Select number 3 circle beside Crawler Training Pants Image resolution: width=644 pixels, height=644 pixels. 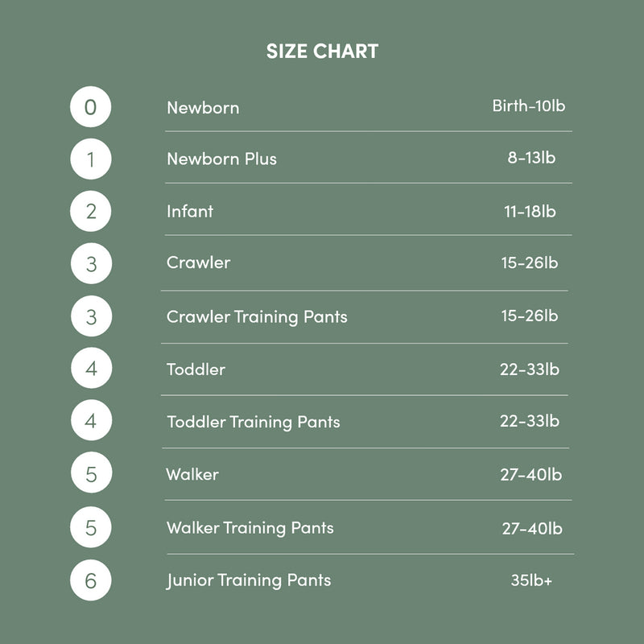click(90, 316)
